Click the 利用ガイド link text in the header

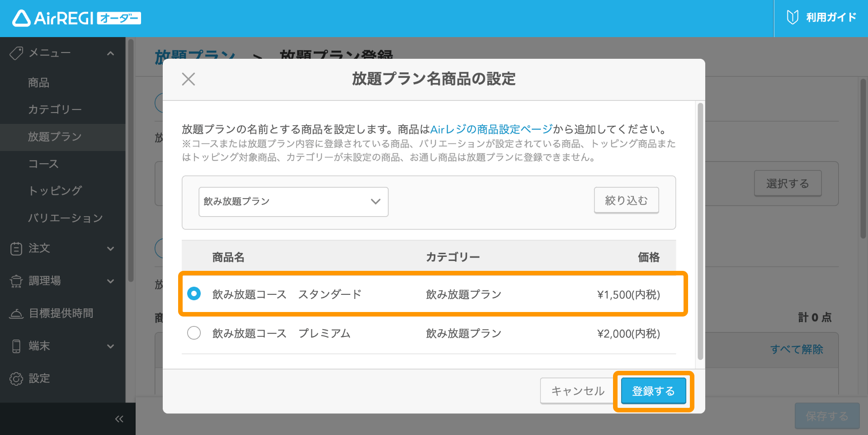pyautogui.click(x=831, y=18)
